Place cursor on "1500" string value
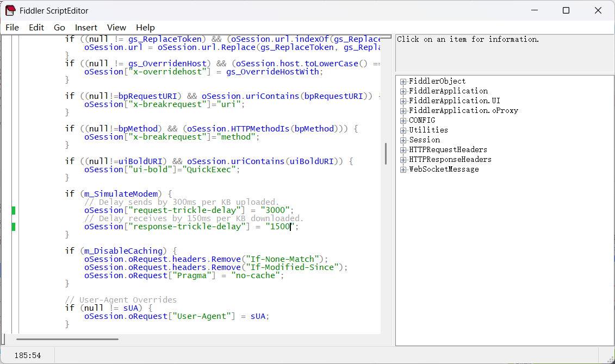Image resolution: width=615 pixels, height=364 pixels. (x=280, y=227)
